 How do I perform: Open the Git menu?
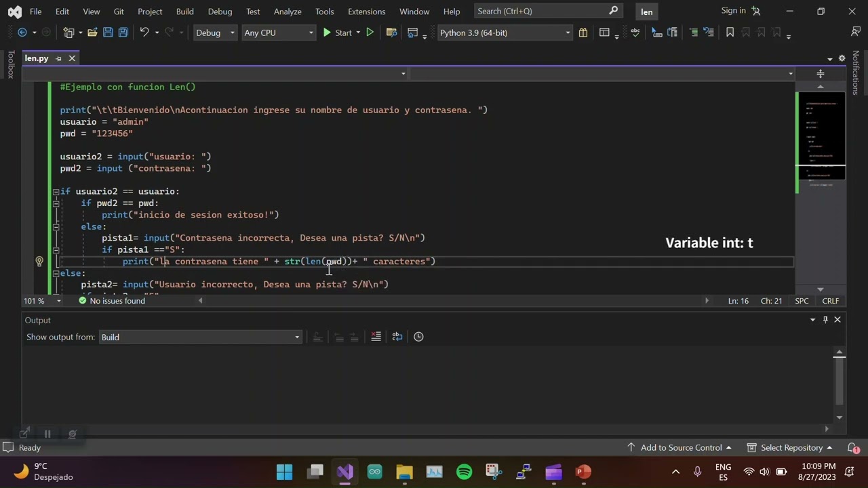tap(119, 12)
